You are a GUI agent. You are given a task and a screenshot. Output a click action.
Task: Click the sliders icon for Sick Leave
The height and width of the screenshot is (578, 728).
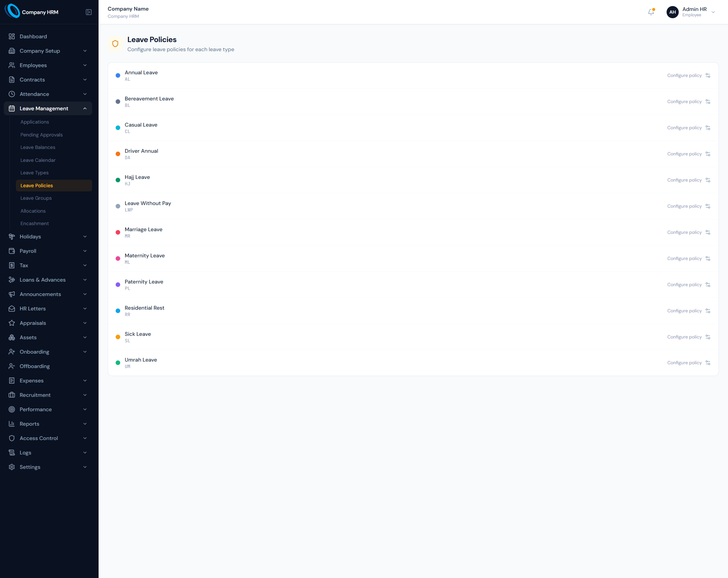point(708,337)
